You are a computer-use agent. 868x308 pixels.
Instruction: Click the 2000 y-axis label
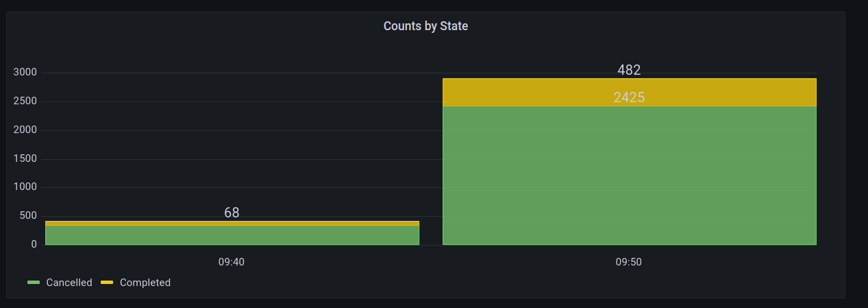[25, 130]
